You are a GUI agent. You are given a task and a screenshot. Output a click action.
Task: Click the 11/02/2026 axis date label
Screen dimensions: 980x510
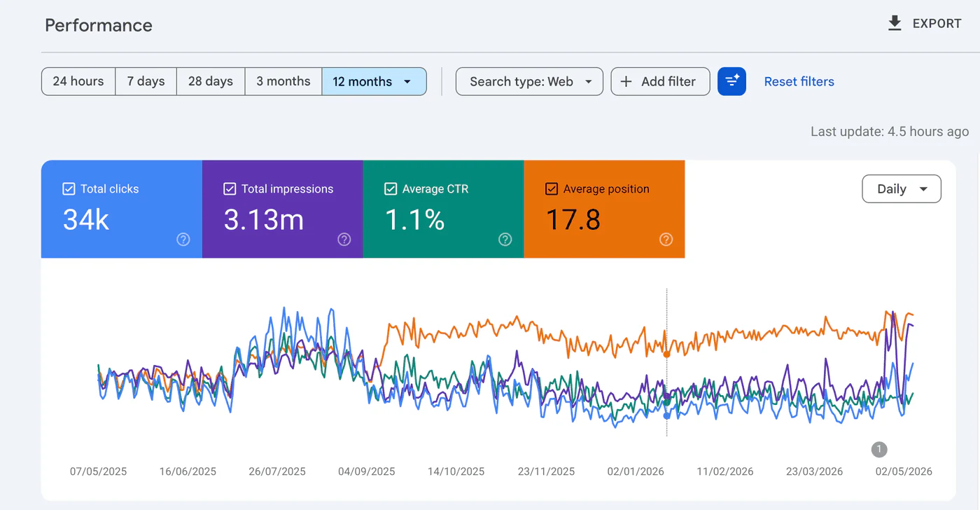(x=725, y=471)
